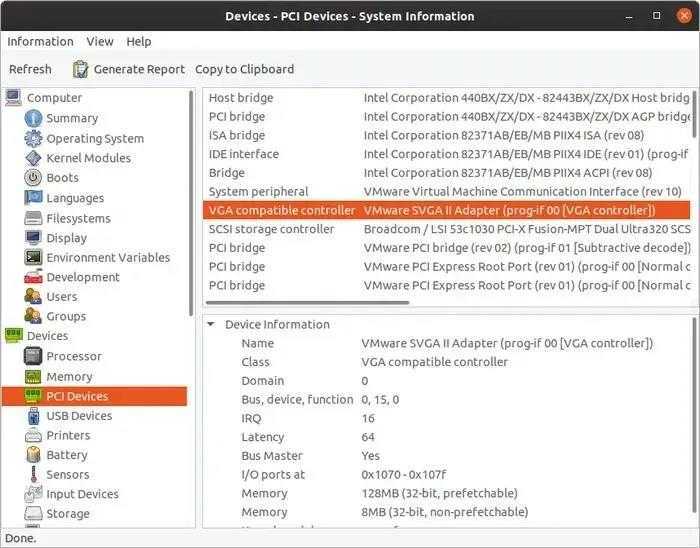This screenshot has height=548, width=700.
Task: Click the Class value VGA compatible controller
Action: coord(435,362)
